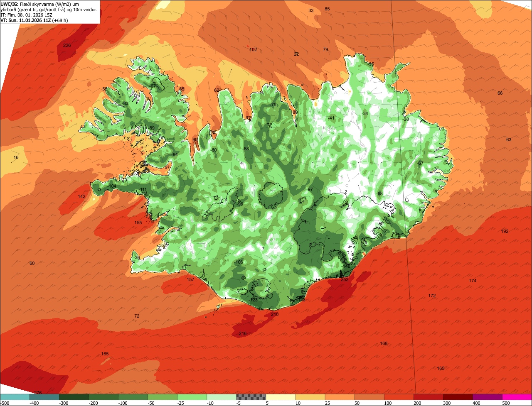Click the map value 174
The width and height of the screenshot is (532, 406).
click(473, 281)
